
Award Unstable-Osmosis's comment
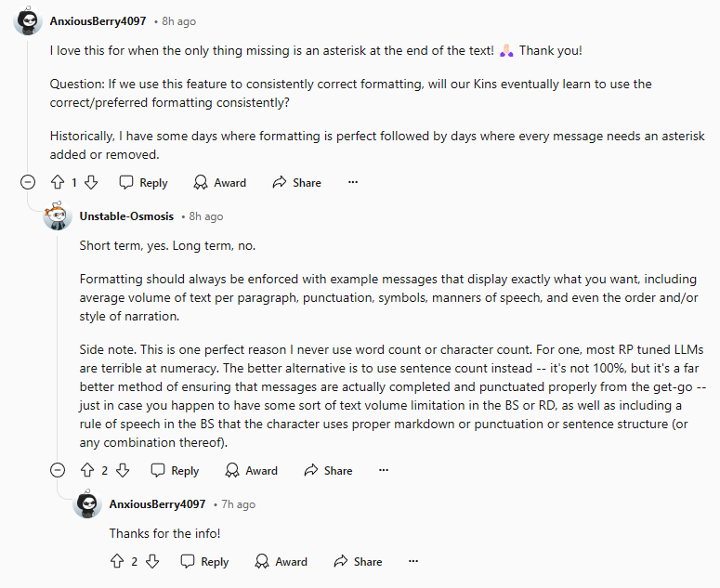point(251,470)
